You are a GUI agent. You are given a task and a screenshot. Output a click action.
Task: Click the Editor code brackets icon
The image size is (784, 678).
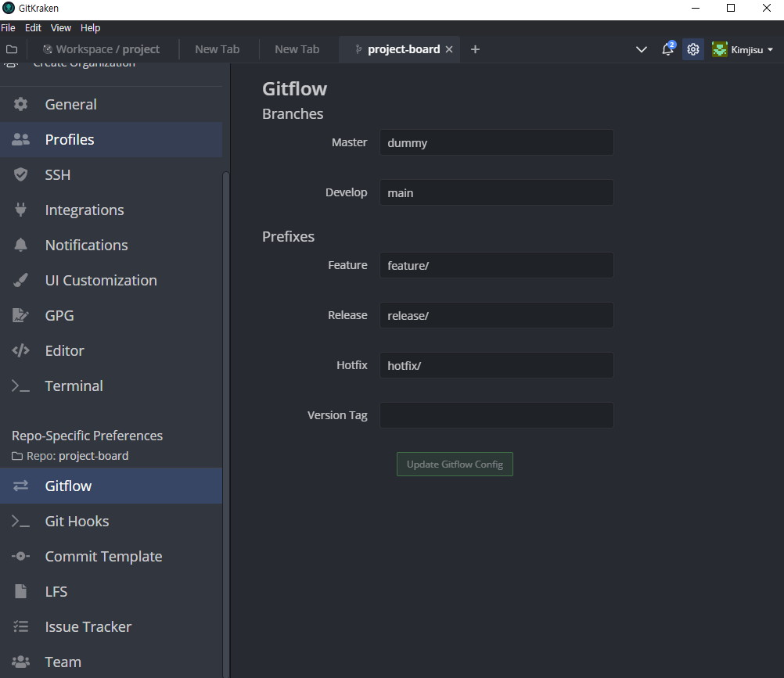coord(20,351)
